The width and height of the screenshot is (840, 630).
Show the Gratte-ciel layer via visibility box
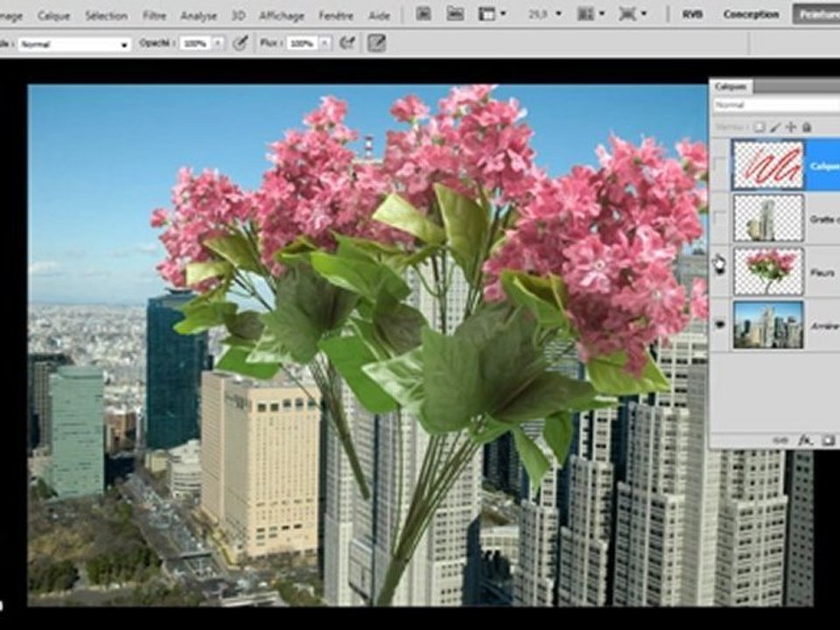point(719,218)
